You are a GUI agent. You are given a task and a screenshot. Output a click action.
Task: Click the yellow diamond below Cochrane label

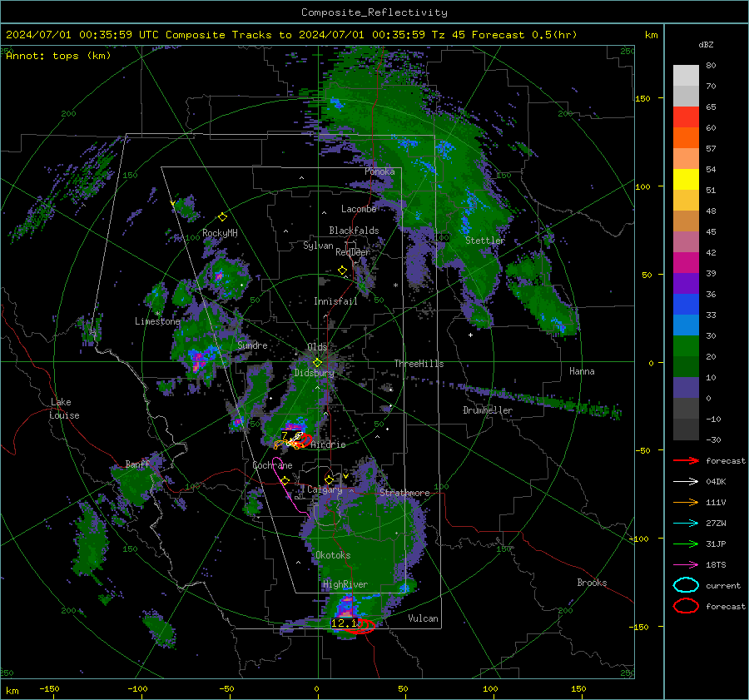tap(285, 480)
